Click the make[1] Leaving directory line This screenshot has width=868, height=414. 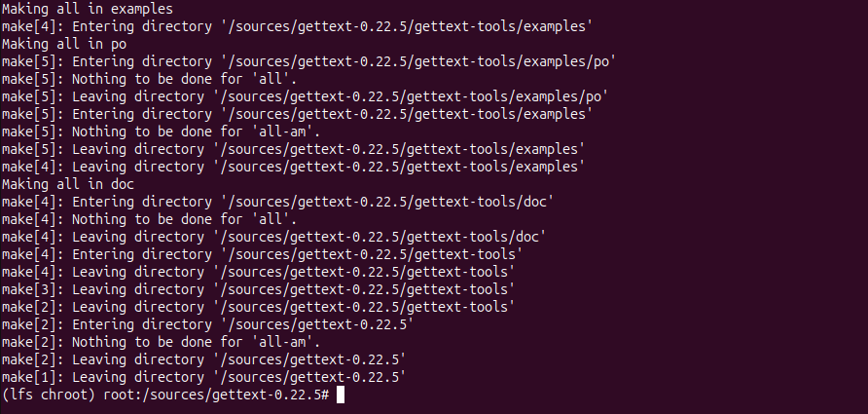click(x=203, y=377)
